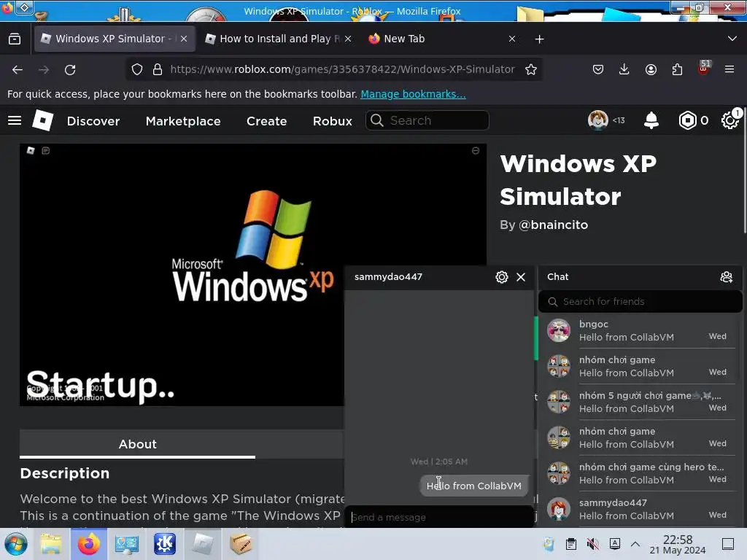Screen dimensions: 747x560
Task: Click Hello from CollabVM message bubble
Action: (x=474, y=486)
